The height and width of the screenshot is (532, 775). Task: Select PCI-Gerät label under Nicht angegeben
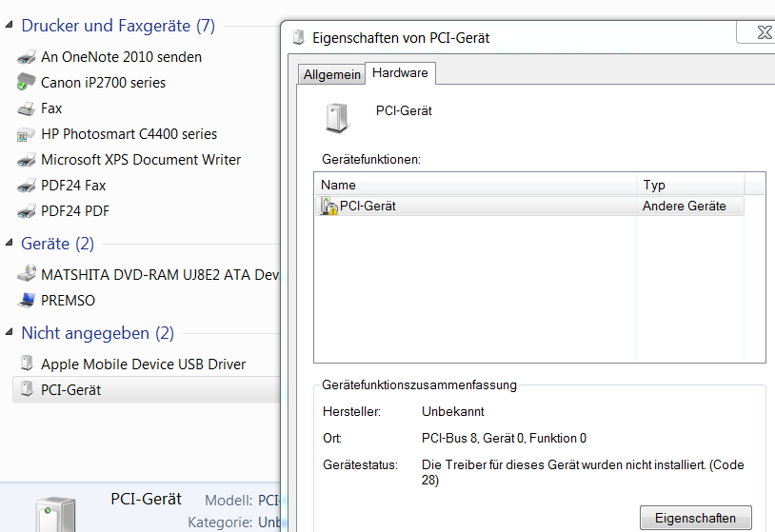(70, 390)
